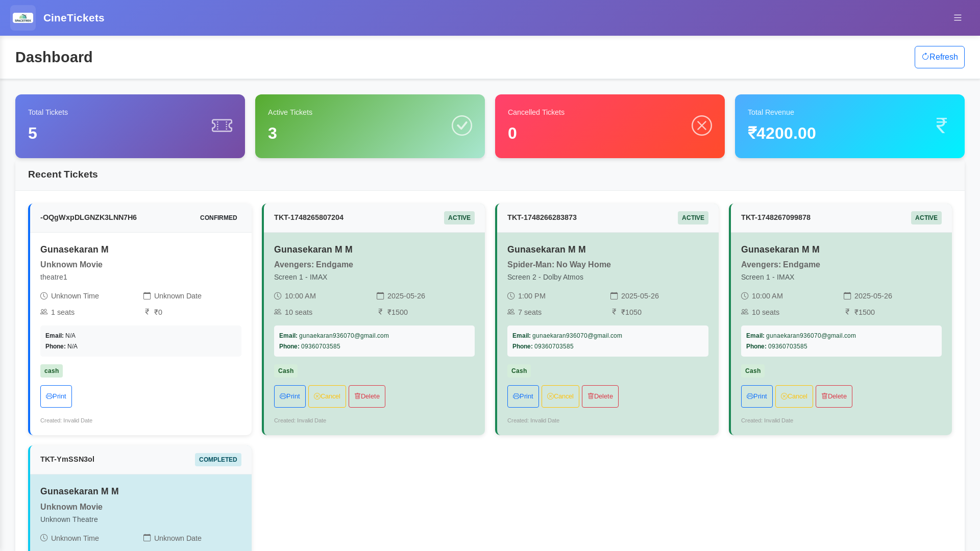
Task: Click the ACTIVE badge on TKT-1748267099878
Action: tap(926, 218)
